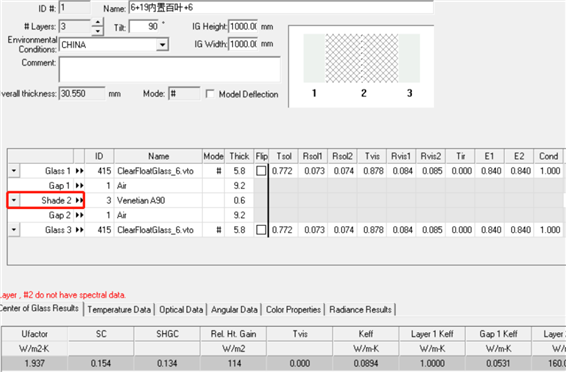Click the Glass 3 Tvis value 0.878

click(373, 230)
